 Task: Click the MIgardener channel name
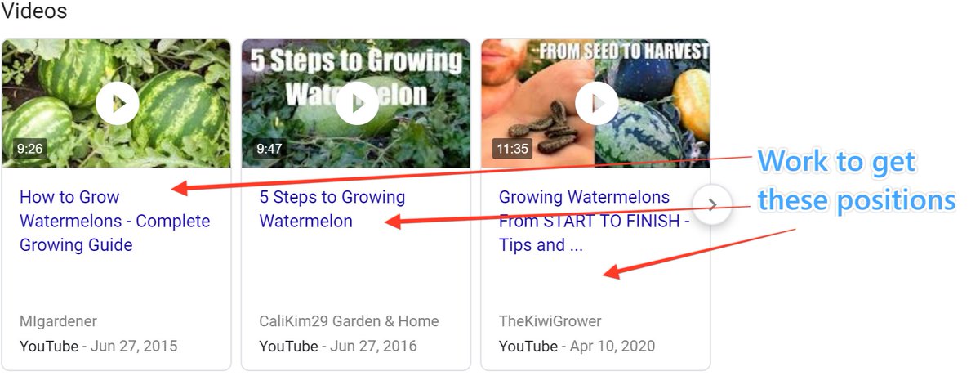(58, 321)
